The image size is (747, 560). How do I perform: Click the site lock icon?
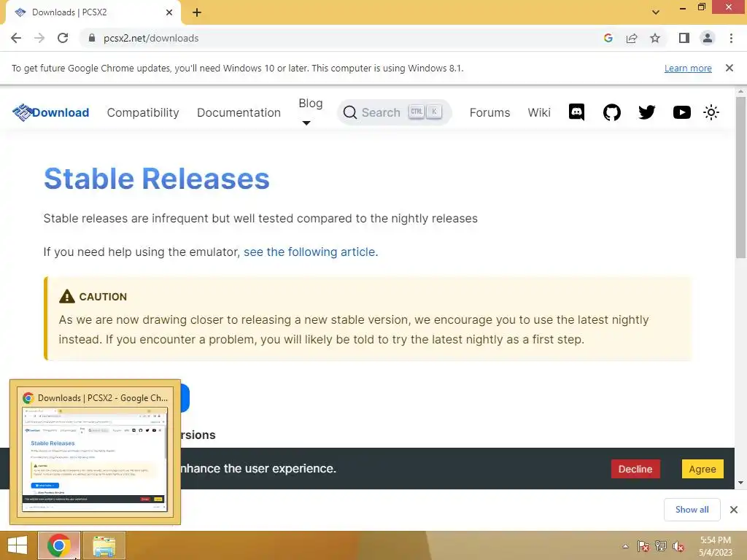92,38
